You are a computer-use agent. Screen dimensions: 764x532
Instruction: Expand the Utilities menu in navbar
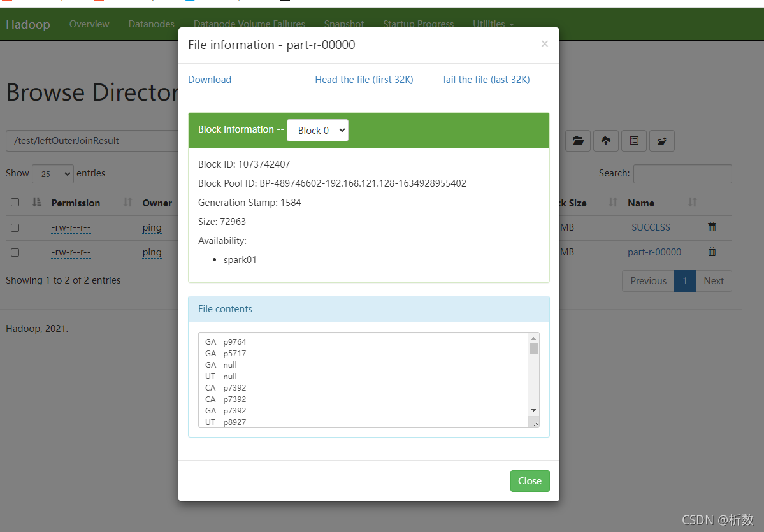[493, 24]
